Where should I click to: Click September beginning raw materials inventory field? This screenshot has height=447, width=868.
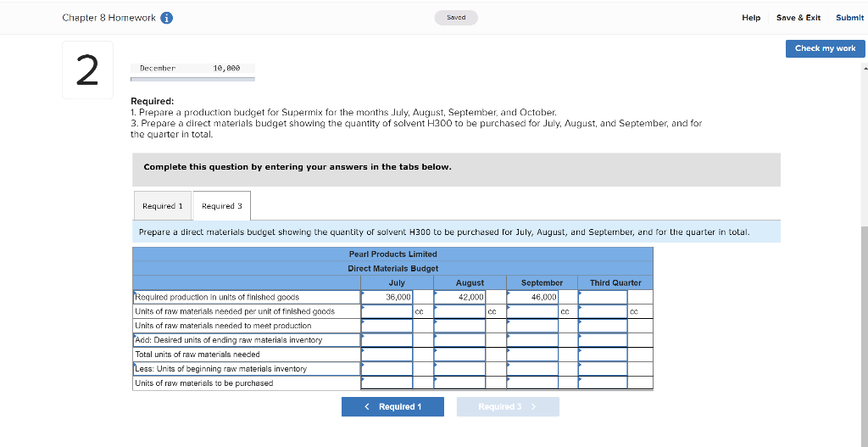[x=532, y=369]
